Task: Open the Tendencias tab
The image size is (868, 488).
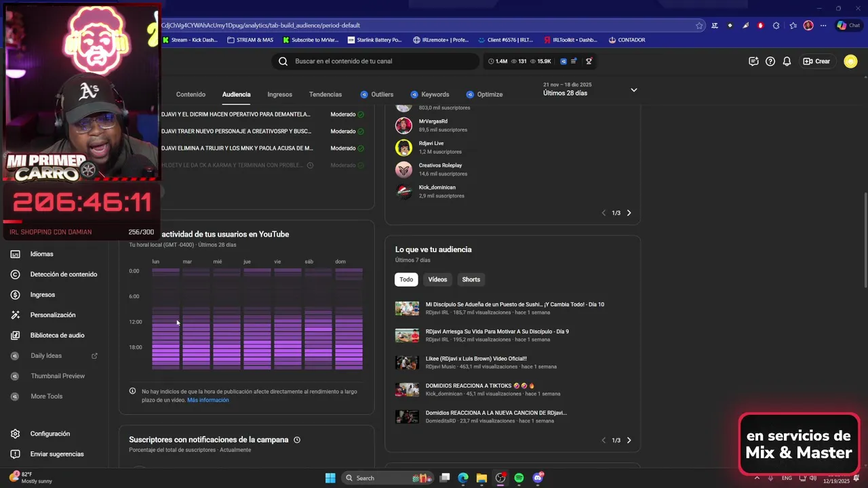Action: (x=325, y=95)
